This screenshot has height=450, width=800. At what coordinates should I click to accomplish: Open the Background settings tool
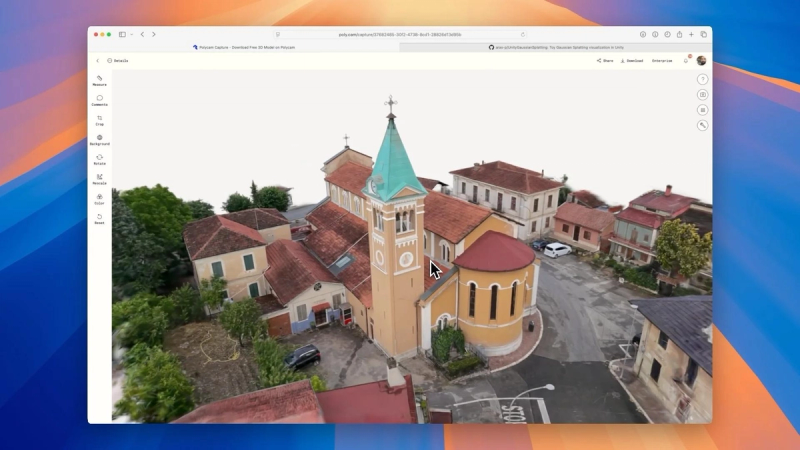click(99, 140)
